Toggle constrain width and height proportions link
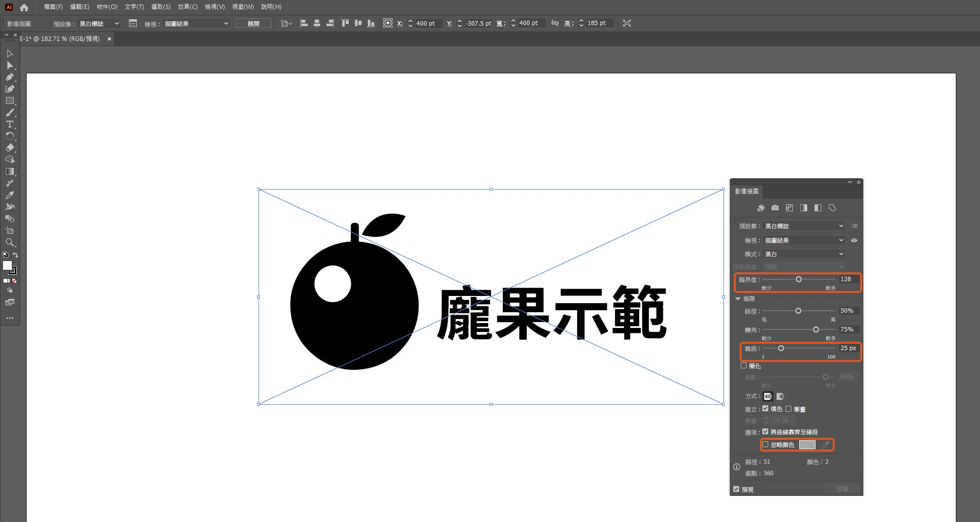The image size is (980, 522). coord(555,23)
